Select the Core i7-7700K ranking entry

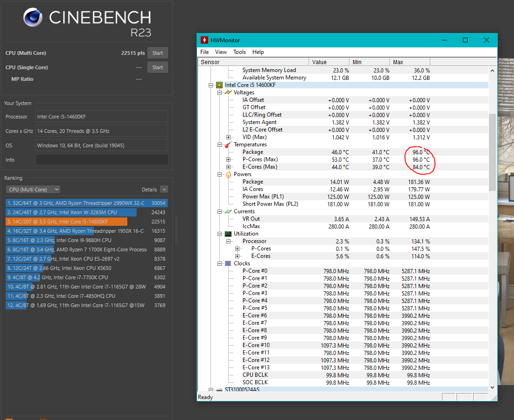point(86,277)
